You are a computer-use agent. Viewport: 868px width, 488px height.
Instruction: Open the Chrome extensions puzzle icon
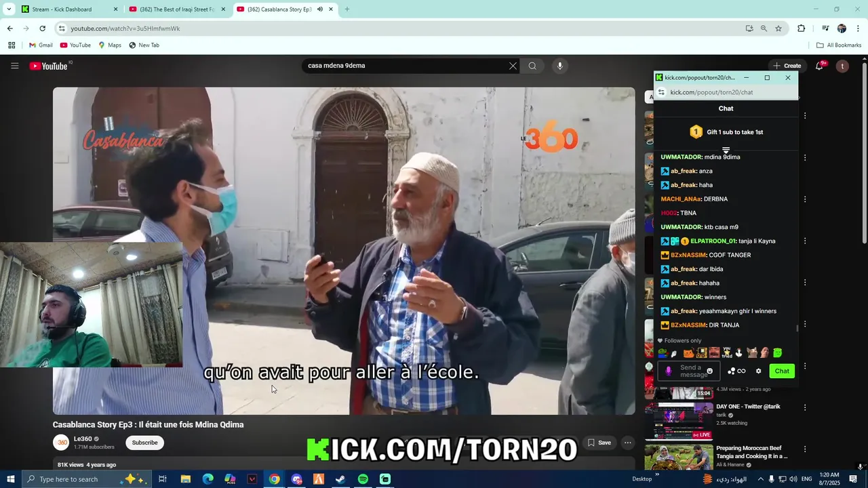[x=801, y=28]
